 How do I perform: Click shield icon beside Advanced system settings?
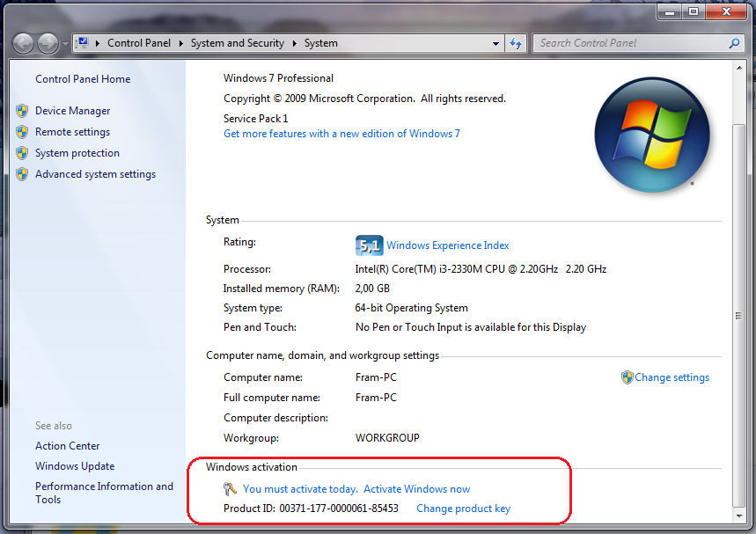tap(22, 174)
